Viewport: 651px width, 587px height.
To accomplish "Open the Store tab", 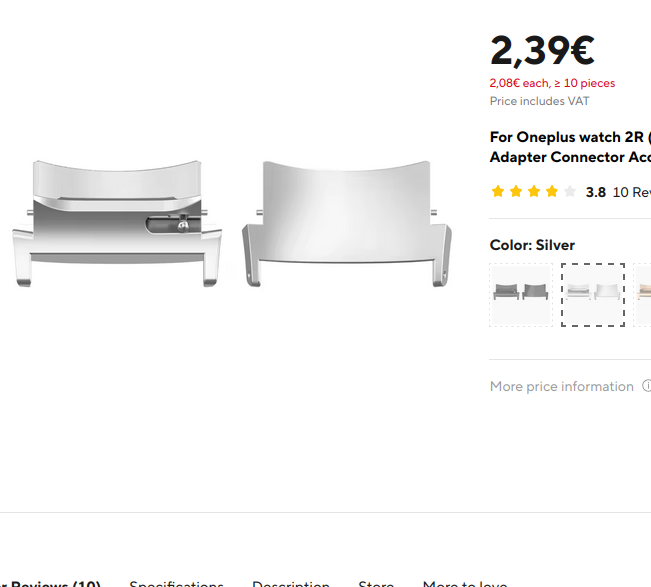I will pyautogui.click(x=376, y=584).
